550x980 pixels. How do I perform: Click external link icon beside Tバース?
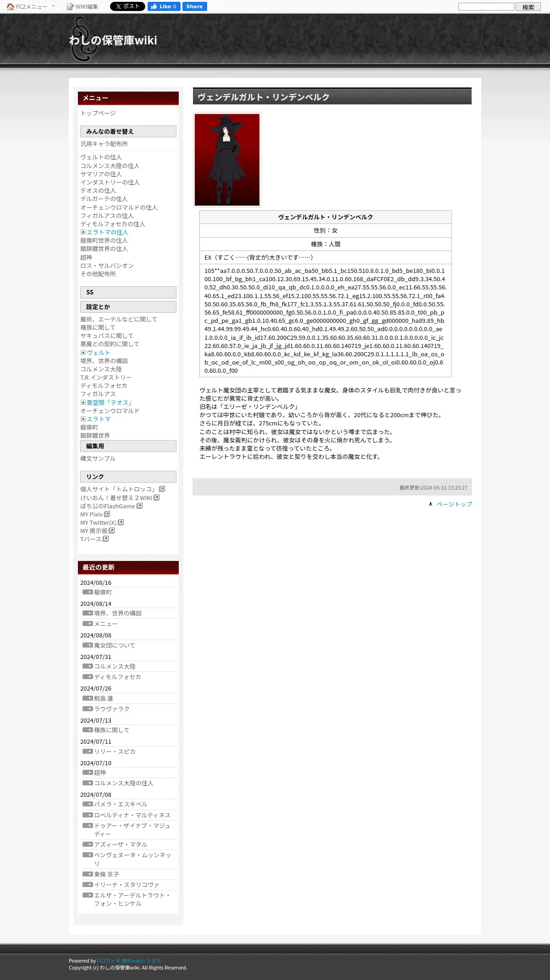(105, 539)
